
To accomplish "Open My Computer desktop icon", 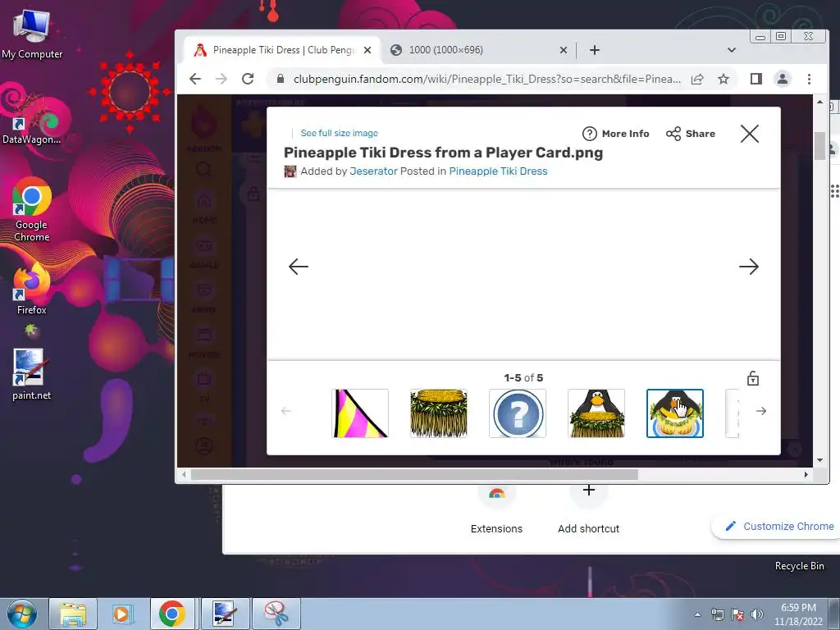I will [x=32, y=34].
